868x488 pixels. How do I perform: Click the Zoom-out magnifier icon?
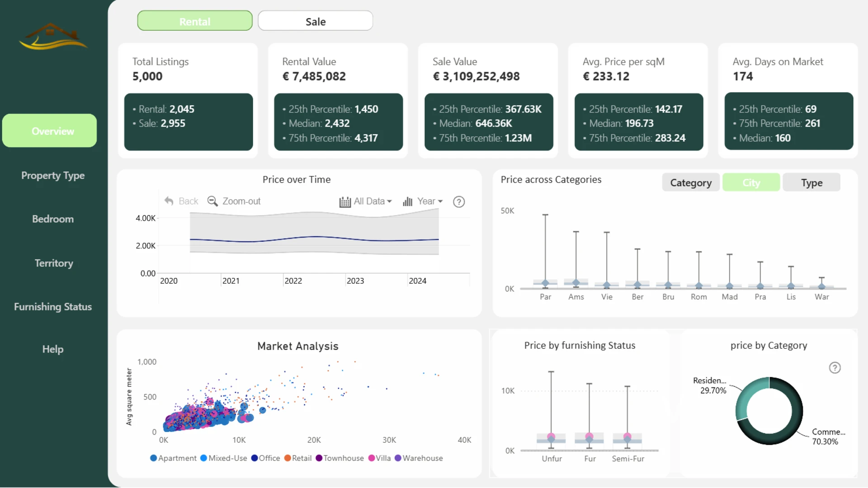coord(212,201)
